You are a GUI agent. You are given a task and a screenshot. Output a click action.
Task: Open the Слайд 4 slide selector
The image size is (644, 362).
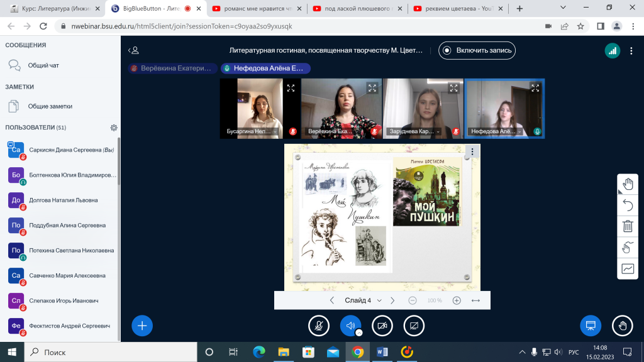[363, 300]
